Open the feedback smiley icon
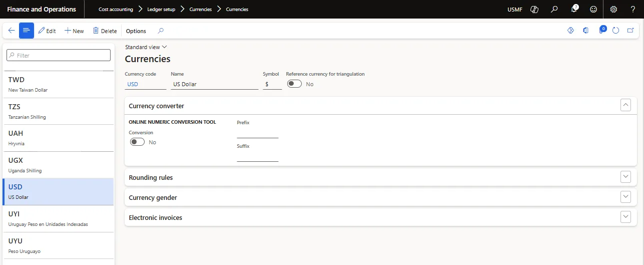644x265 pixels. pos(593,9)
